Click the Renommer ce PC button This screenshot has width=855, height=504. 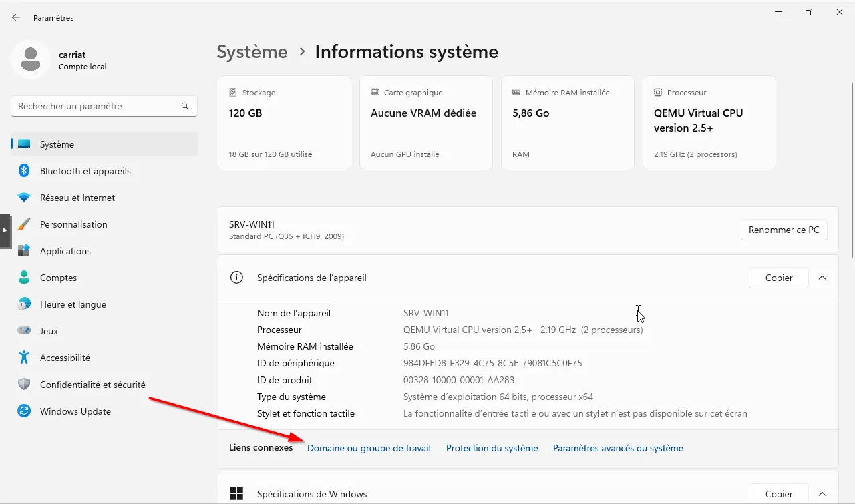click(784, 230)
